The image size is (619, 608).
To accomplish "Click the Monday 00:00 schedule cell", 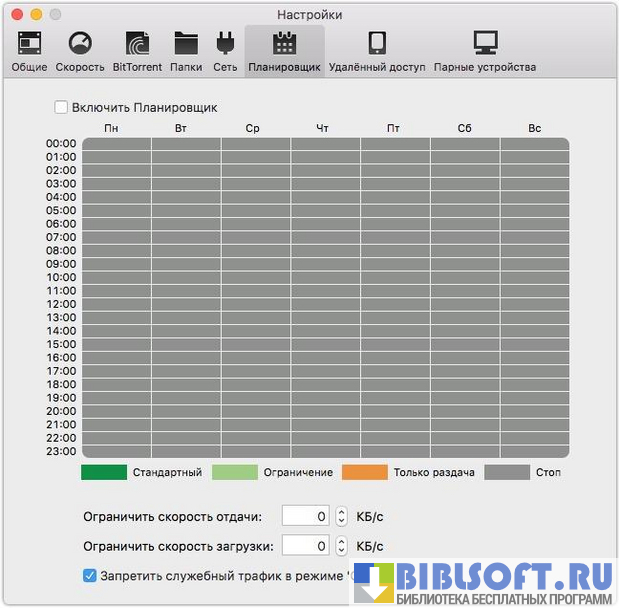I will [x=116, y=144].
